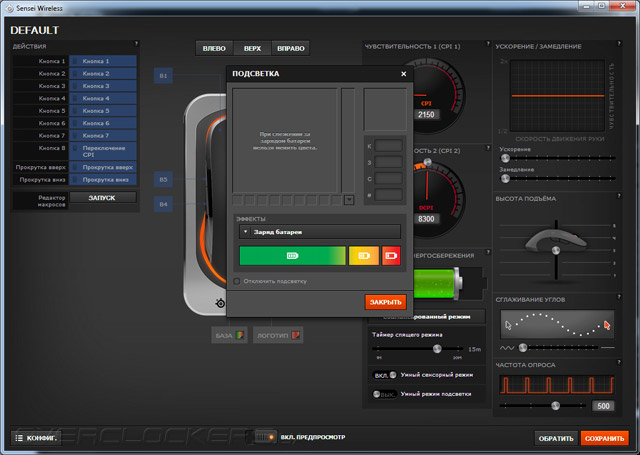Switch to the Верх view tab
The height and width of the screenshot is (455, 640).
(x=252, y=48)
